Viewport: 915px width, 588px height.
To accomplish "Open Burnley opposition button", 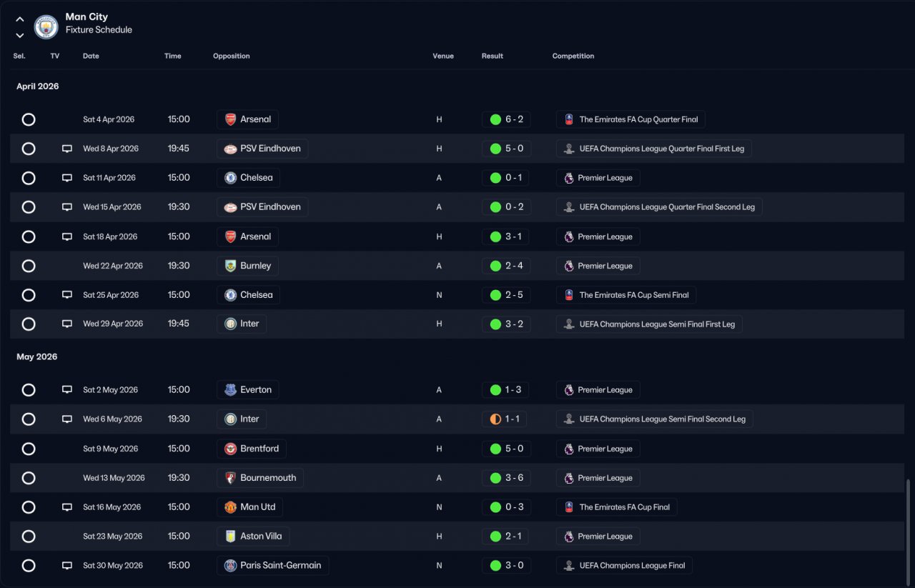I will click(247, 266).
